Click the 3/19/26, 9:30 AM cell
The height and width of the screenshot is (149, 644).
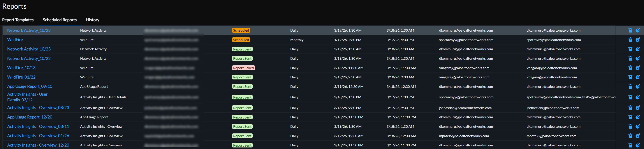click(x=348, y=77)
